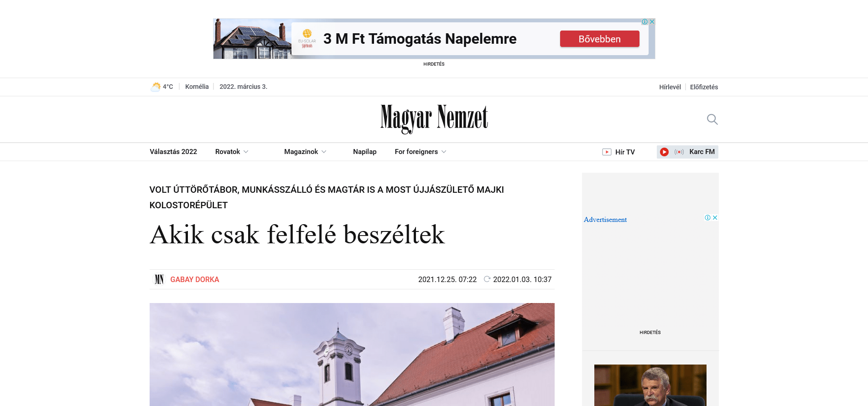Go to Választás 2022 section
Image resolution: width=868 pixels, height=406 pixels.
coord(173,152)
